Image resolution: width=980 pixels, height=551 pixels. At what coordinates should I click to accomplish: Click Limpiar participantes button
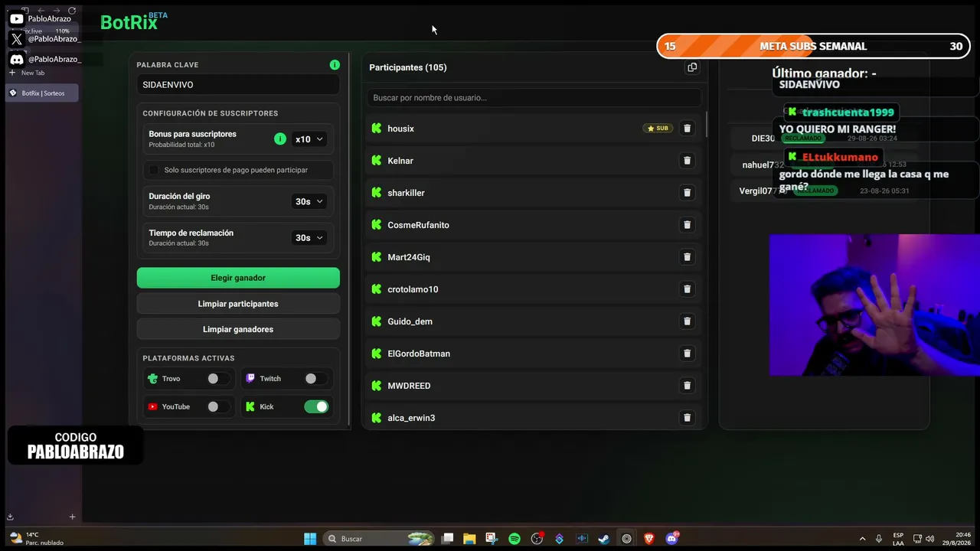238,304
